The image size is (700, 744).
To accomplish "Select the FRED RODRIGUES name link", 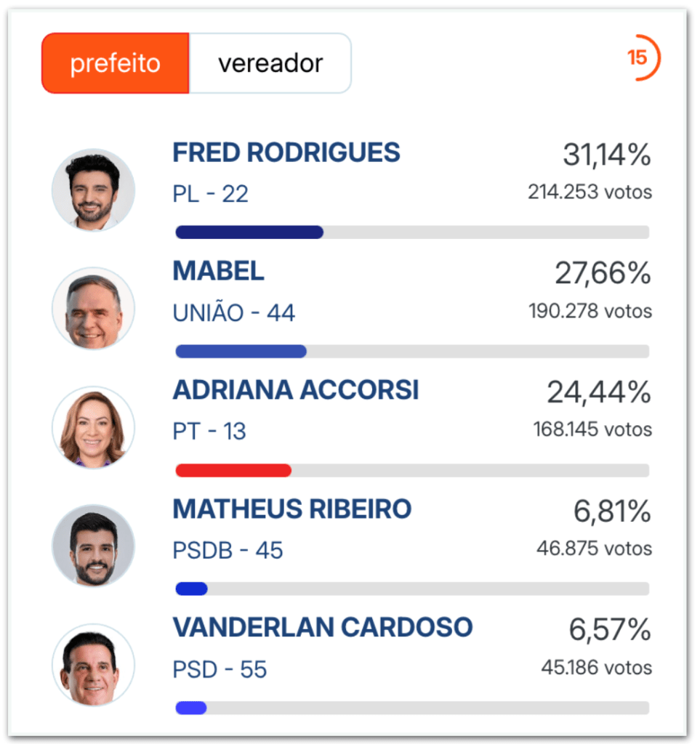I will click(x=286, y=153).
